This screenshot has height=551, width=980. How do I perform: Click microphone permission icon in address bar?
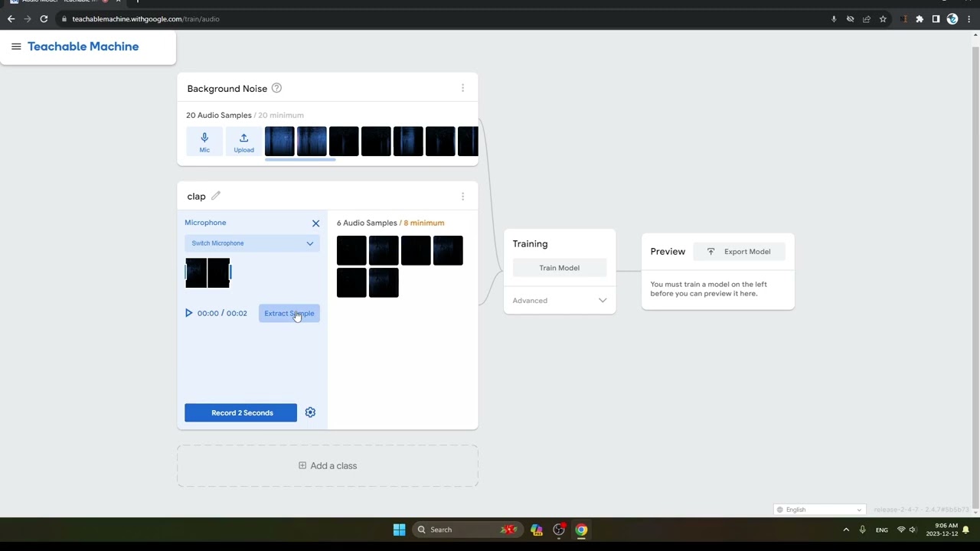click(x=834, y=19)
